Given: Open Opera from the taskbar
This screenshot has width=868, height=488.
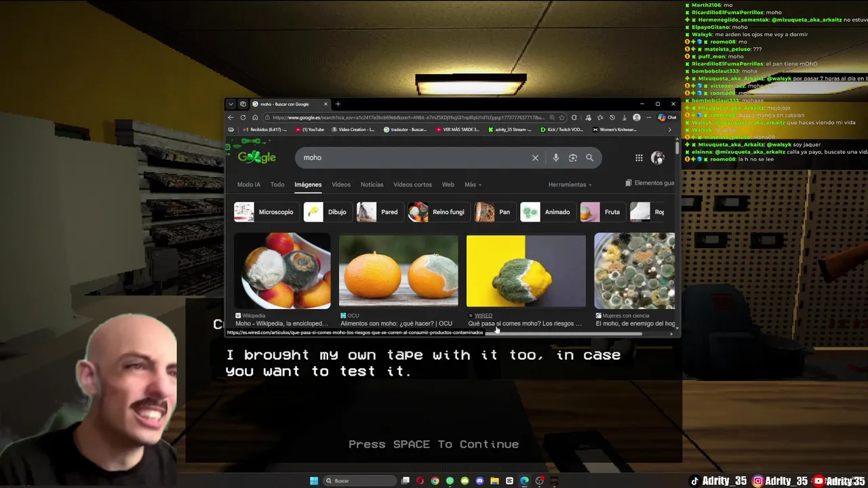Looking at the screenshot, I should coord(420,481).
